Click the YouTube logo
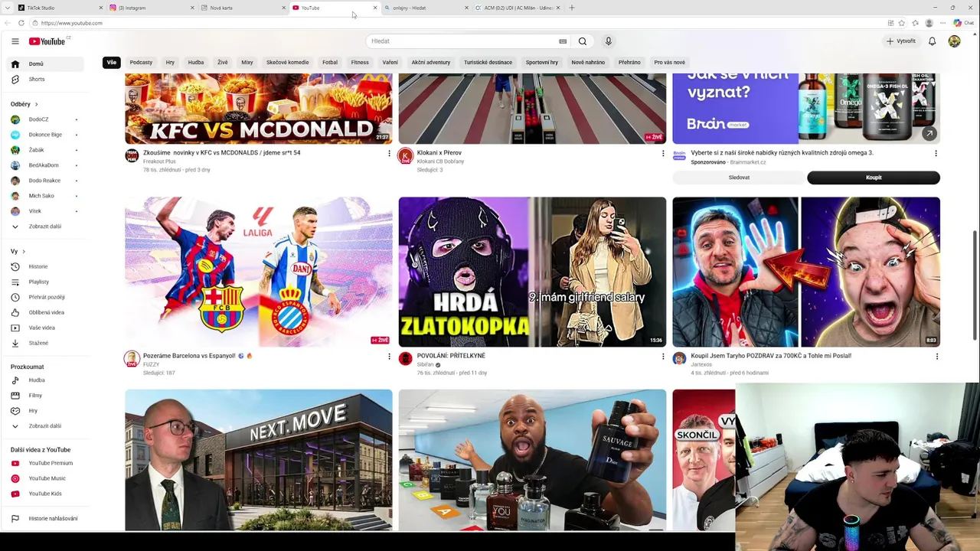Screen dimensions: 980x551 coord(47,41)
